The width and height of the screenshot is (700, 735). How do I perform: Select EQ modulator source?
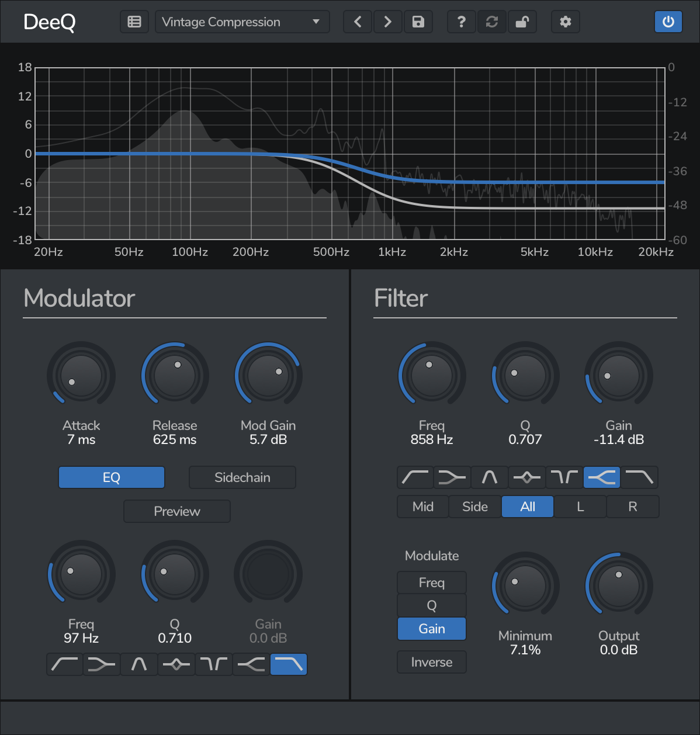(112, 477)
